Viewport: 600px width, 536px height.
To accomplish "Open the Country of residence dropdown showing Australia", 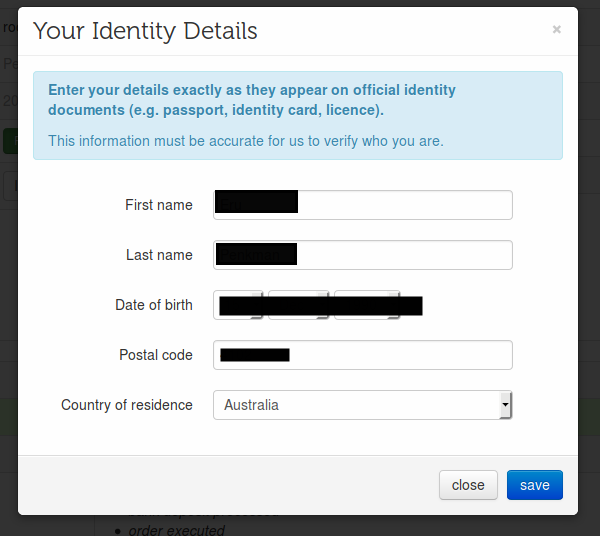I will [363, 405].
